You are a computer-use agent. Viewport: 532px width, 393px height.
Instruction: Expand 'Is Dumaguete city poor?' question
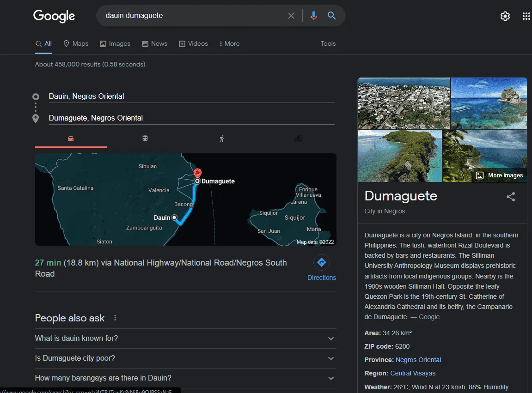(186, 358)
